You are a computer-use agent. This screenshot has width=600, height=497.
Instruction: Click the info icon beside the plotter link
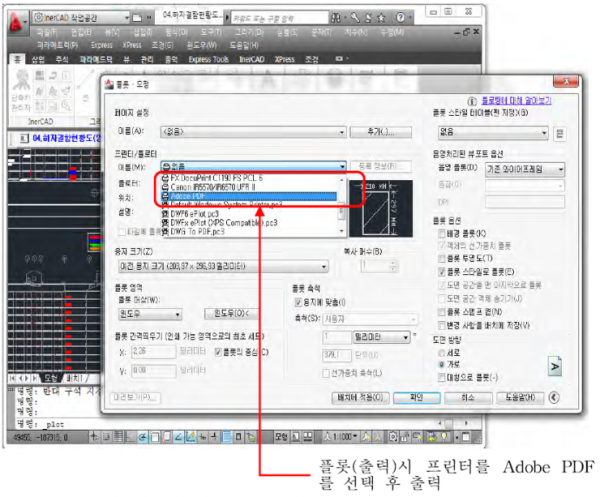coord(472,101)
